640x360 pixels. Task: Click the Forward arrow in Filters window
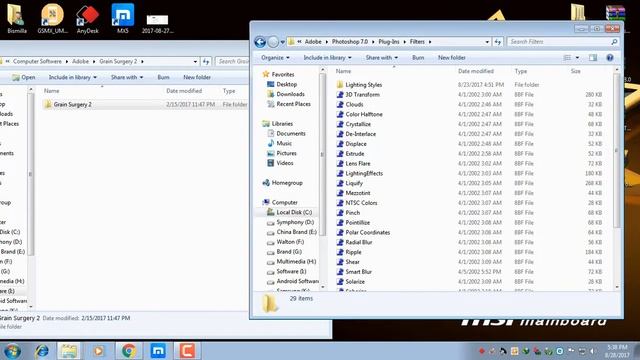click(x=273, y=42)
